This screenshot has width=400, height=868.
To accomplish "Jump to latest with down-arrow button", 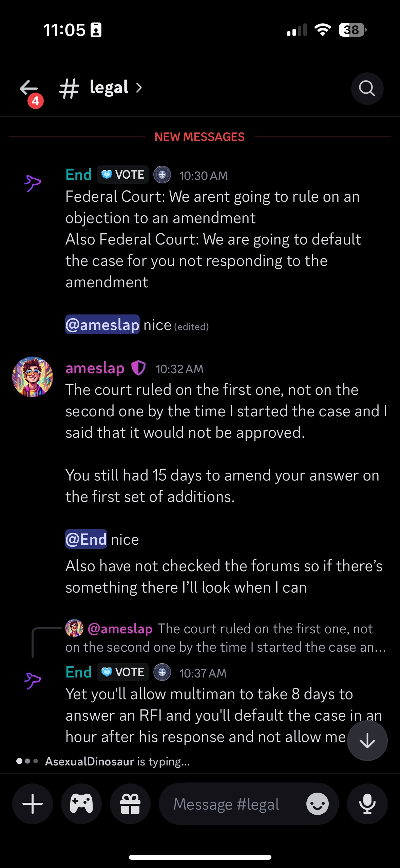I will pos(367,741).
